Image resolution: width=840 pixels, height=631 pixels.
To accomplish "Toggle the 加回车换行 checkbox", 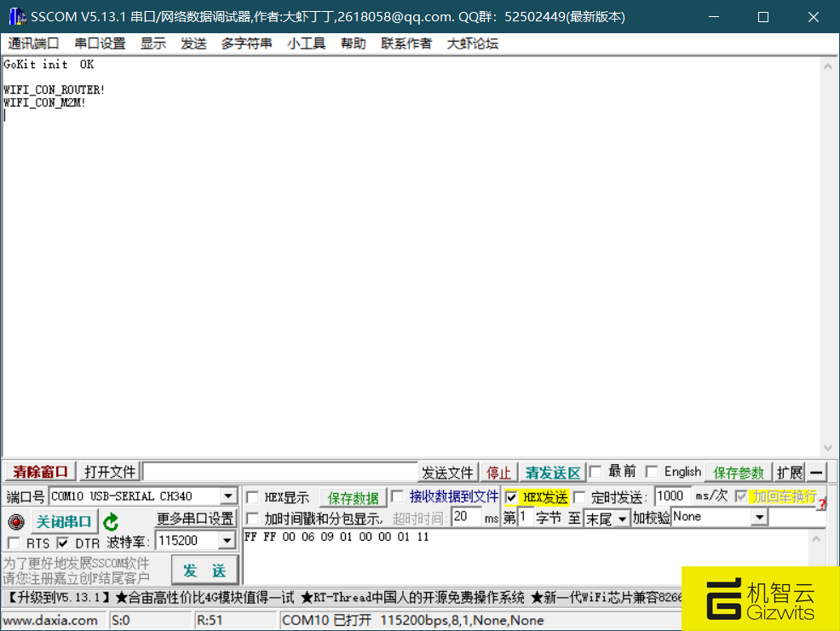I will coord(741,496).
